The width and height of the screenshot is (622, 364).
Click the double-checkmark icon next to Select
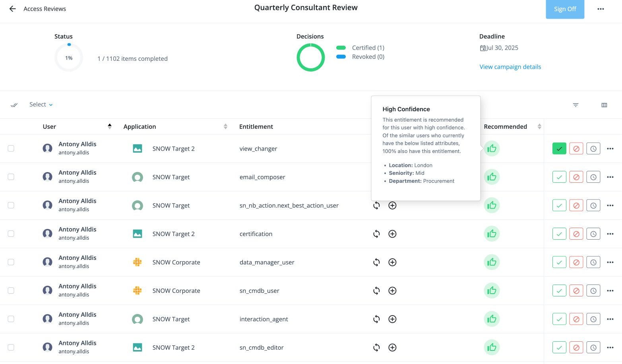[x=14, y=105]
